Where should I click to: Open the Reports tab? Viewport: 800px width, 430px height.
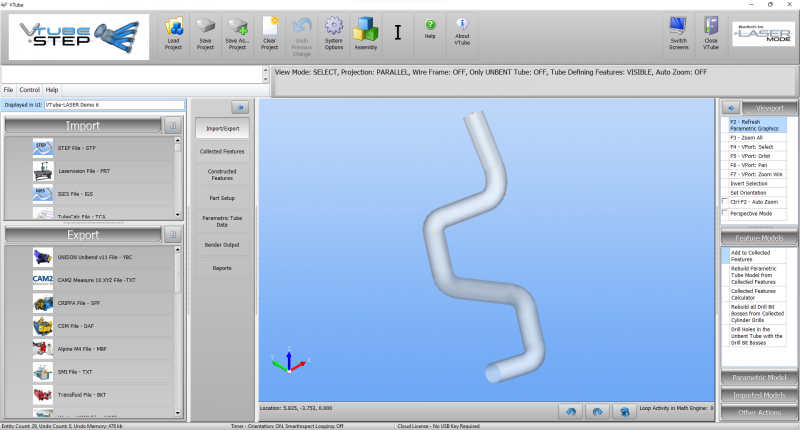click(222, 268)
